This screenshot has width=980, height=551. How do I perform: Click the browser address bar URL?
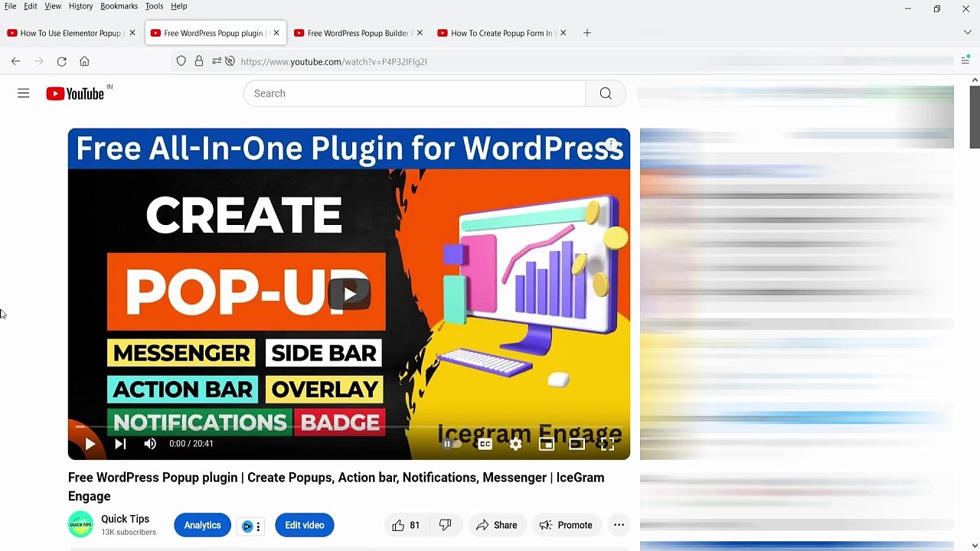334,61
